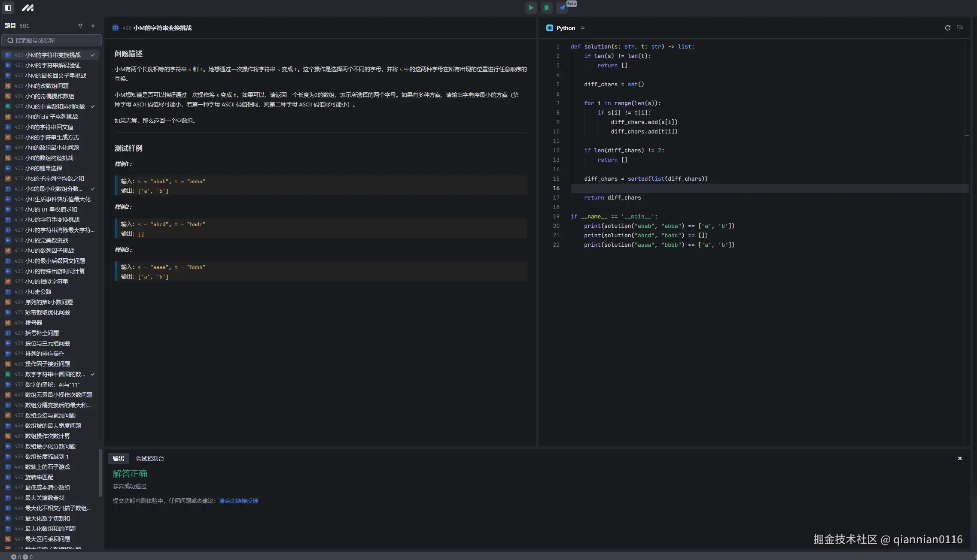
Task: Select the 输出 tab
Action: (x=118, y=458)
